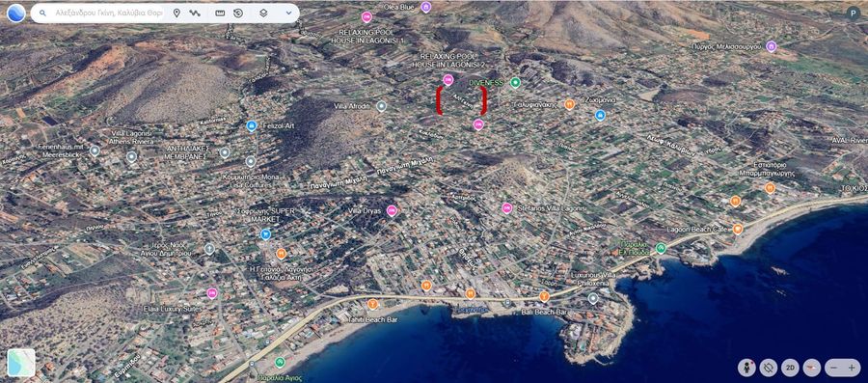Viewport: 868px width, 383px height.
Task: Open the map layers panel
Action: pyautogui.click(x=263, y=13)
